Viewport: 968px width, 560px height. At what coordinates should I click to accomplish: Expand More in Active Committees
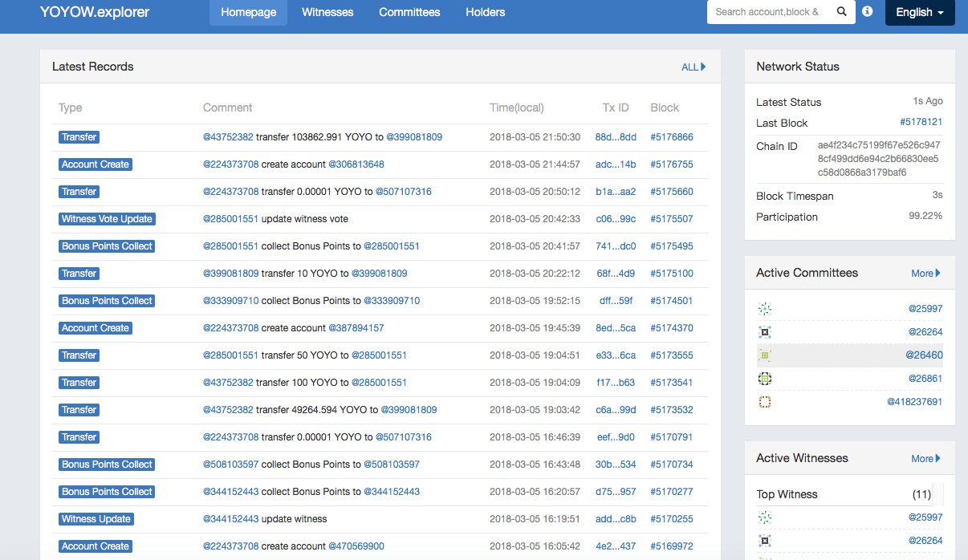coord(925,274)
